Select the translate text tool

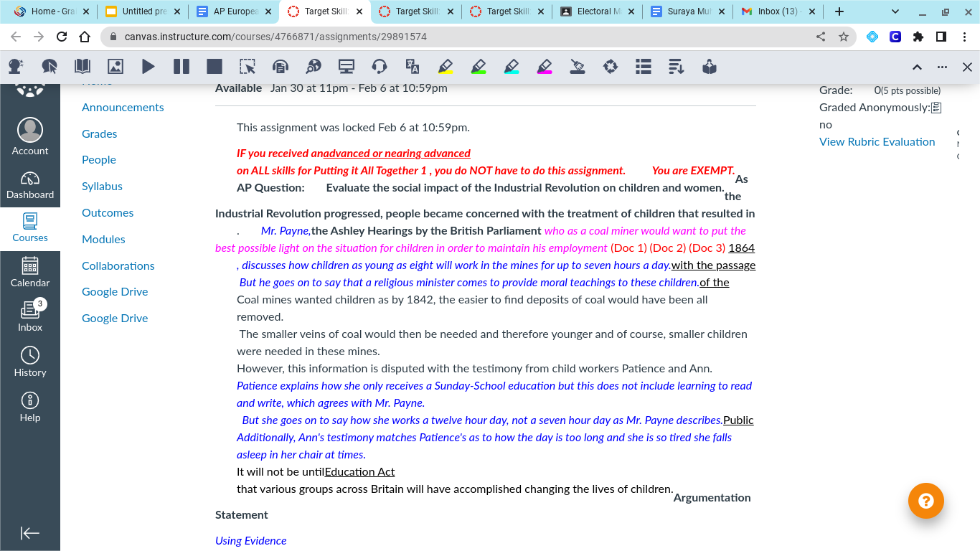tap(412, 66)
